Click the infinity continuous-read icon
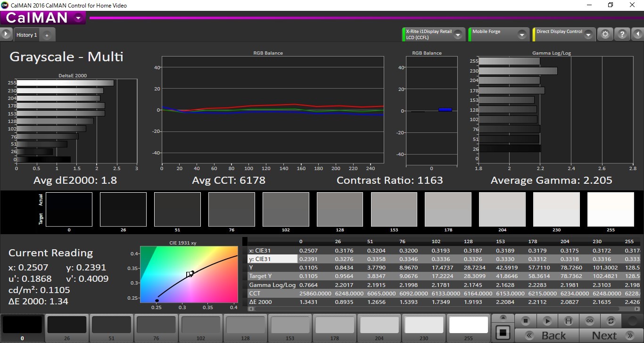This screenshot has height=343, width=644. click(x=589, y=320)
